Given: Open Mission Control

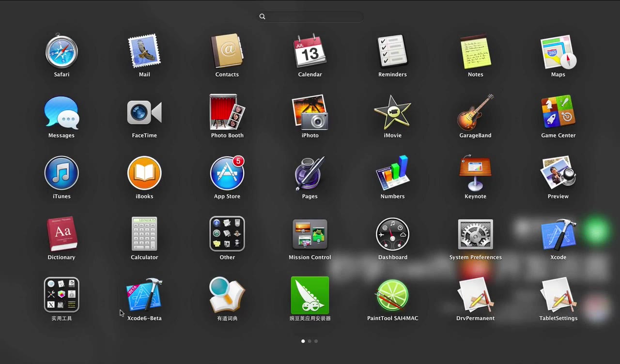Looking at the screenshot, I should [x=310, y=234].
